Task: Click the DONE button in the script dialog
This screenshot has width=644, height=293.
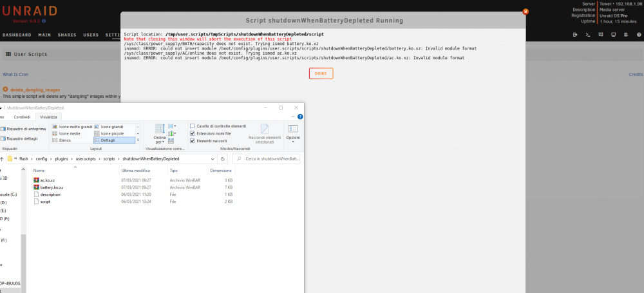Action: (x=321, y=73)
